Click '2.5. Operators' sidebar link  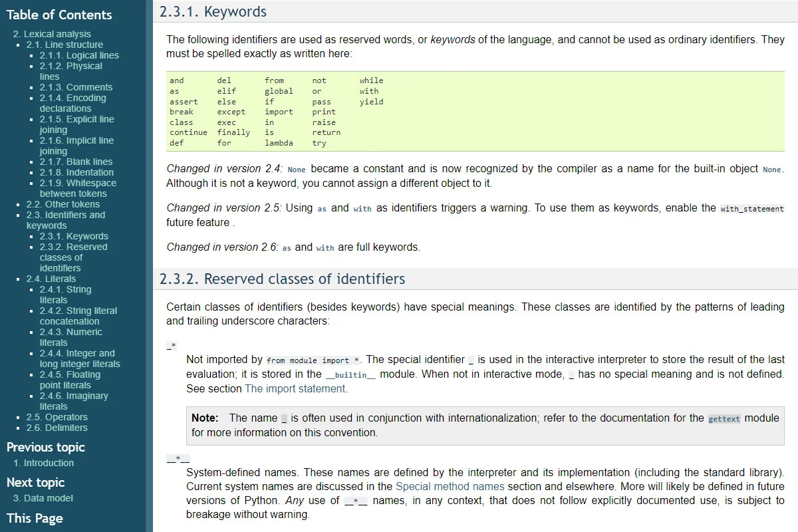57,417
